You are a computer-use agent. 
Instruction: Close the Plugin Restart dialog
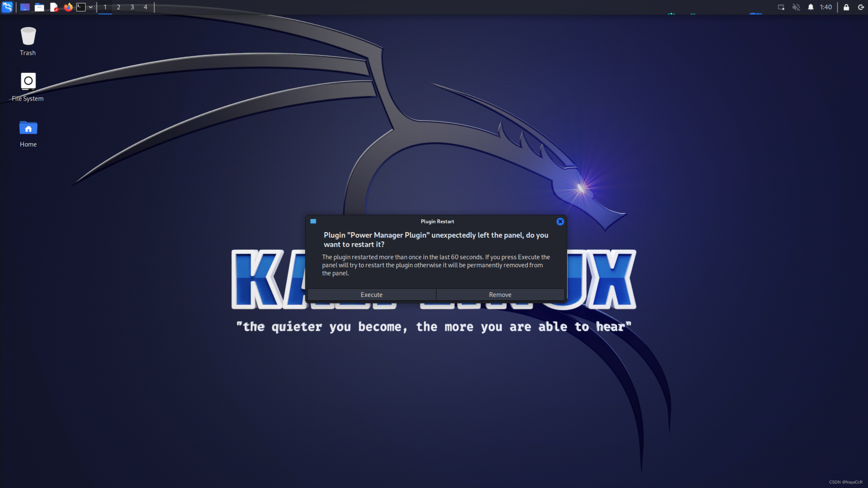click(x=560, y=221)
